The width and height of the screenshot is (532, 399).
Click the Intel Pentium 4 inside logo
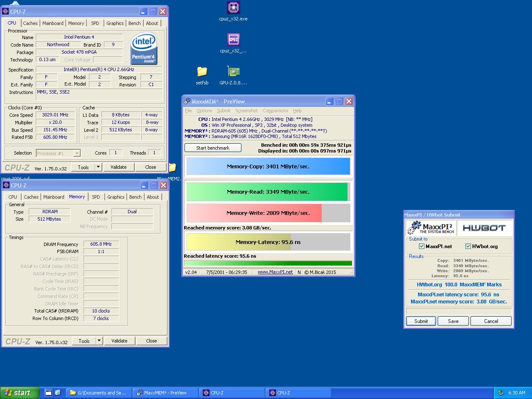[x=143, y=49]
